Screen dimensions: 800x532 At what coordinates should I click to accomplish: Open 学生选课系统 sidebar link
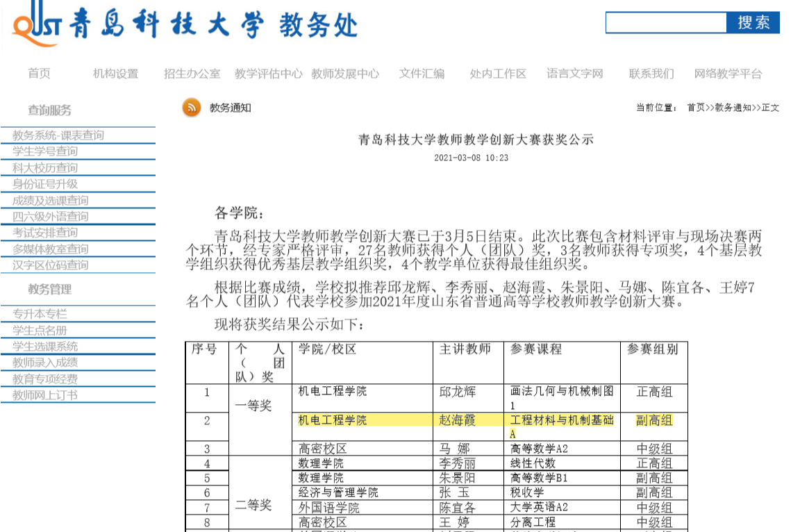coord(45,347)
